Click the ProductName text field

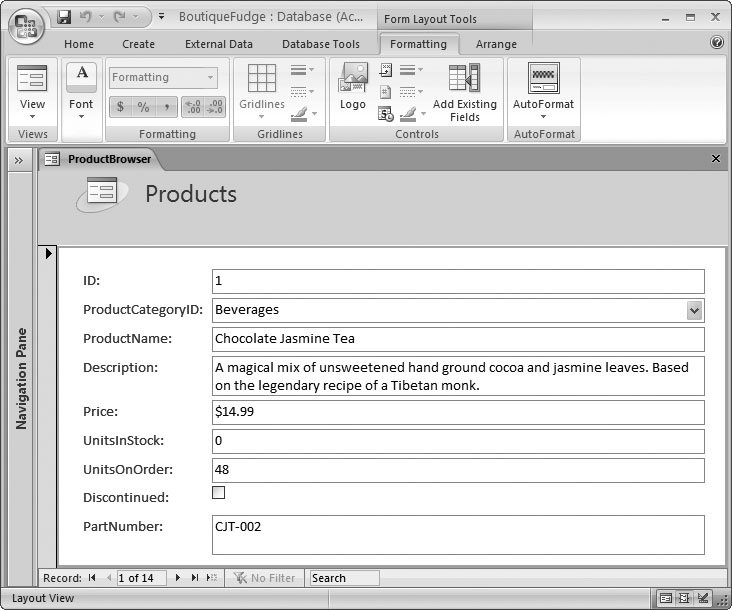tap(458, 339)
